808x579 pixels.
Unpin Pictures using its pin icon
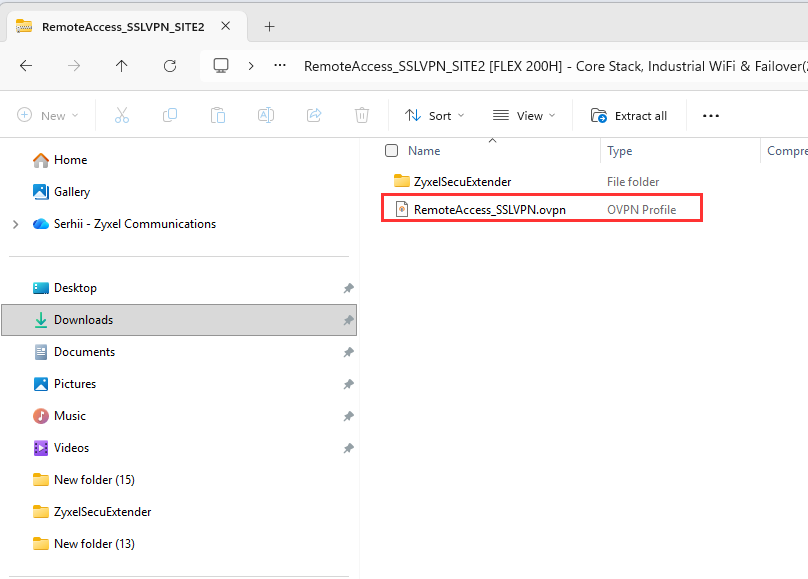349,384
